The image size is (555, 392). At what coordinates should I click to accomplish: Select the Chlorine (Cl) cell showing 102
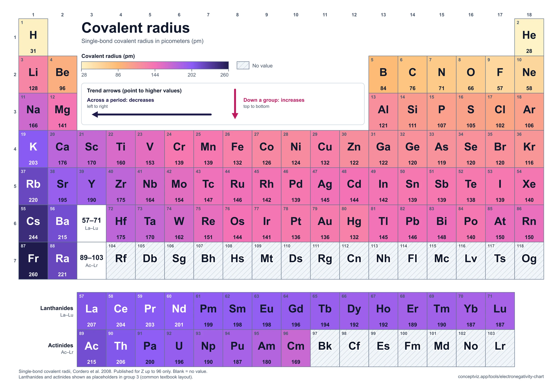pyautogui.click(x=500, y=112)
